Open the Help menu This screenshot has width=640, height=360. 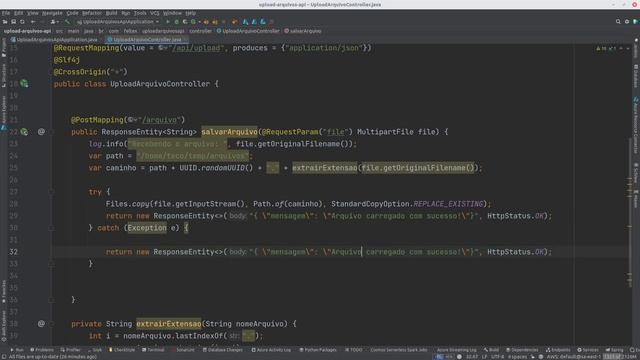click(191, 13)
